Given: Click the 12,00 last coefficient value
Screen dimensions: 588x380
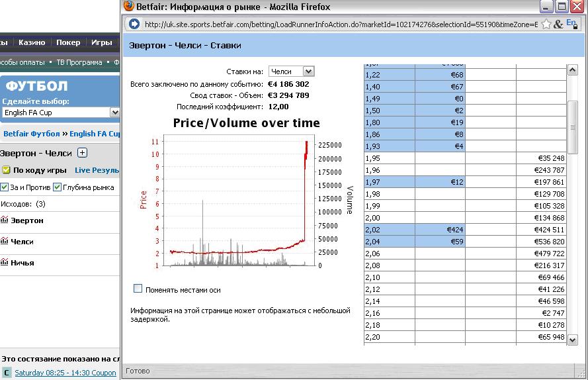Looking at the screenshot, I should 278,107.
